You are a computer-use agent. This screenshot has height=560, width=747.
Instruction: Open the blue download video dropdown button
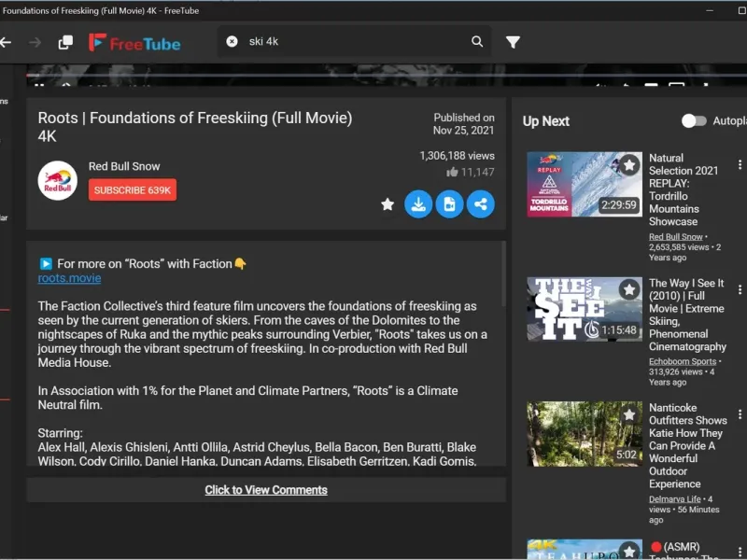tap(418, 204)
